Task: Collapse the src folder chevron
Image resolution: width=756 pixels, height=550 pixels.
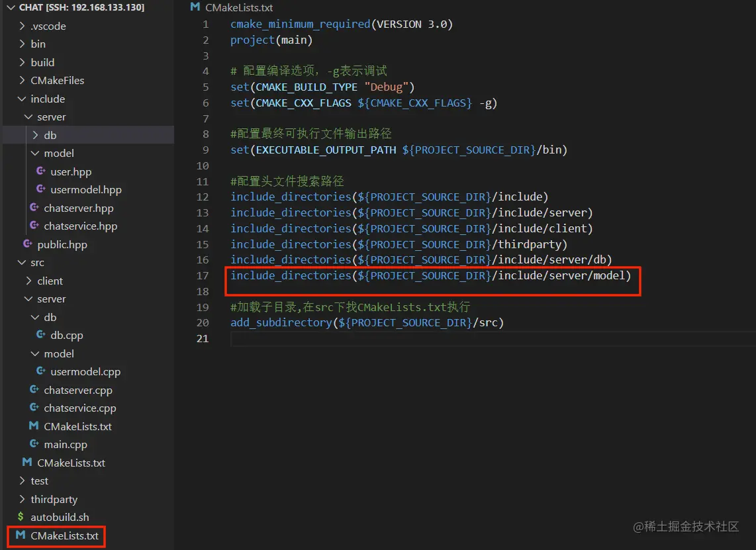Action: [x=22, y=262]
